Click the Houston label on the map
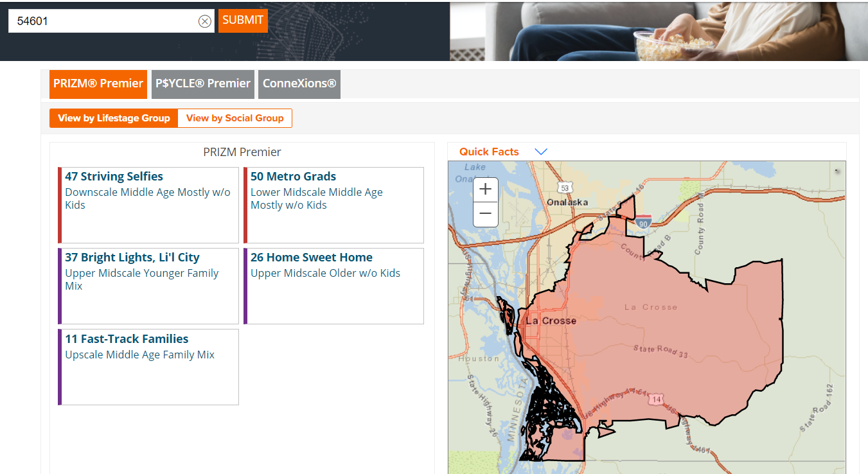The image size is (868, 474). tap(479, 358)
